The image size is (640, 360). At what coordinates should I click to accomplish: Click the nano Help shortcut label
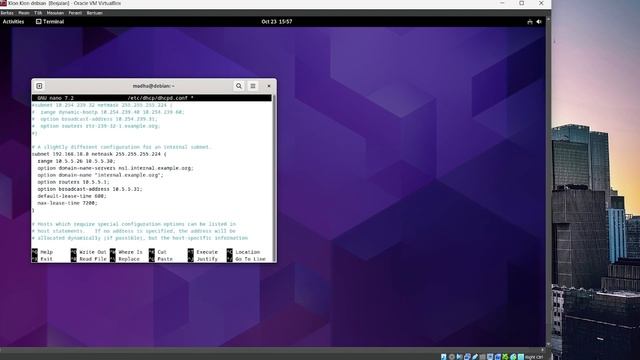tap(47, 252)
